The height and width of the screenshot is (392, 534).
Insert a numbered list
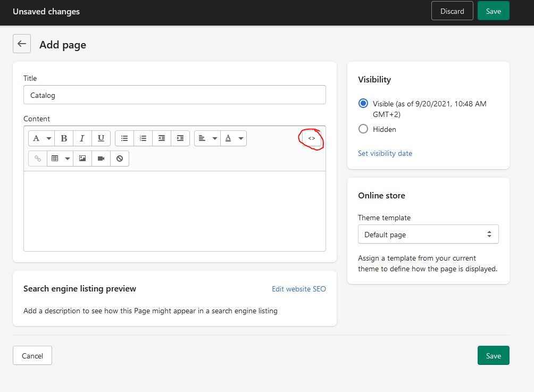[143, 138]
